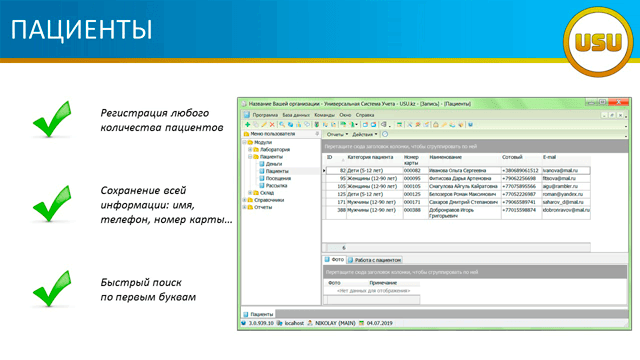This screenshot has width=640, height=360.
Task: Click the printer icon in toolbar
Action: (x=383, y=124)
